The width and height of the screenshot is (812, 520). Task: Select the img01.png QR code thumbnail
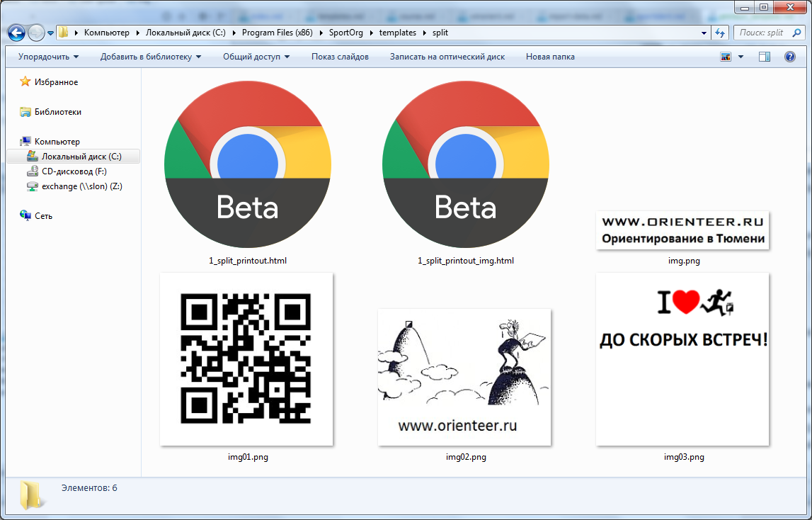[246, 358]
